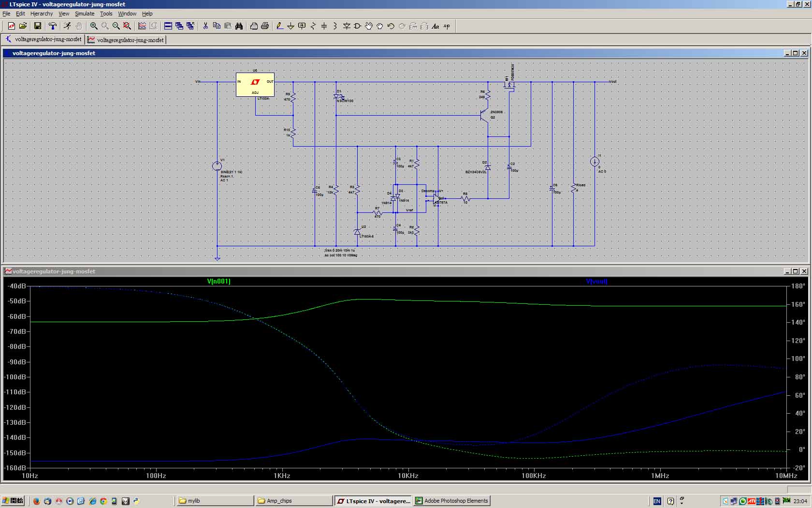Place a Ground symbol tool
The height and width of the screenshot is (508, 812).
(x=290, y=26)
